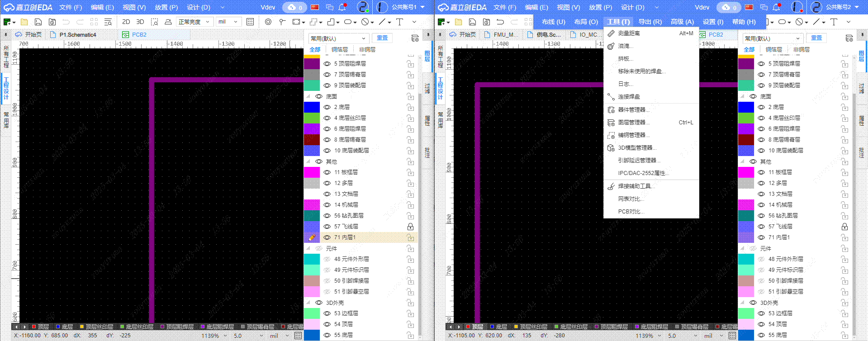Switch to the P1.Schematic4 tab
Screen dimensions: 868x341
tap(77, 35)
